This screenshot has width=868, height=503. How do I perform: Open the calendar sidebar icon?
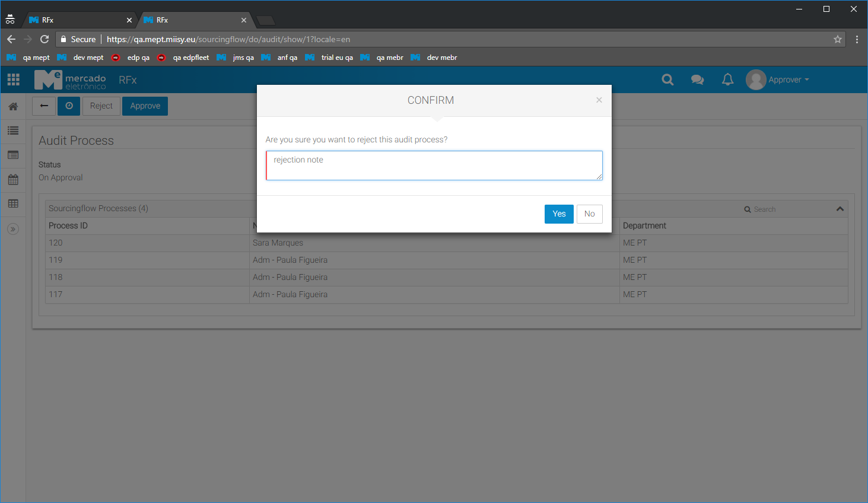pyautogui.click(x=13, y=179)
